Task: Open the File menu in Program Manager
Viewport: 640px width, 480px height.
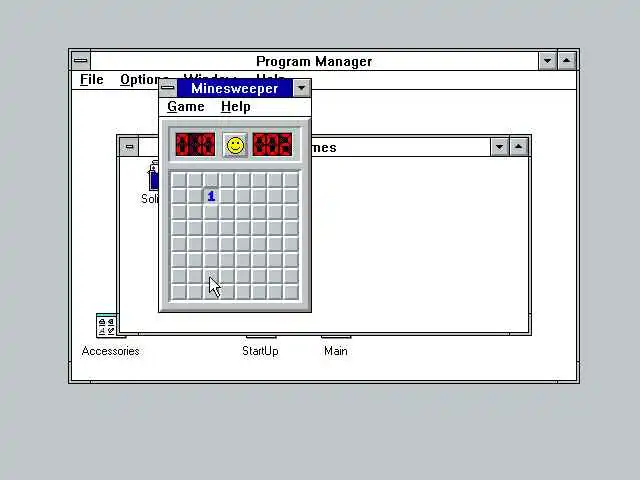Action: coord(92,79)
